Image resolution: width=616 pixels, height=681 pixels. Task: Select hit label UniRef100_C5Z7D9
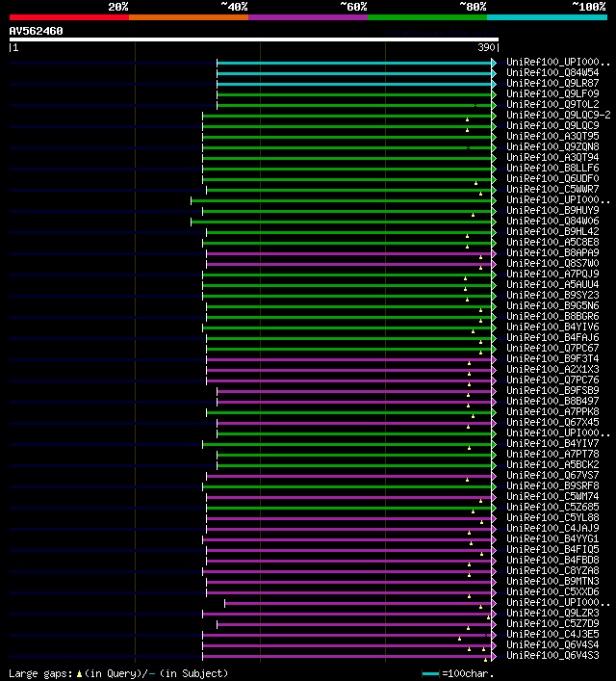pos(552,623)
